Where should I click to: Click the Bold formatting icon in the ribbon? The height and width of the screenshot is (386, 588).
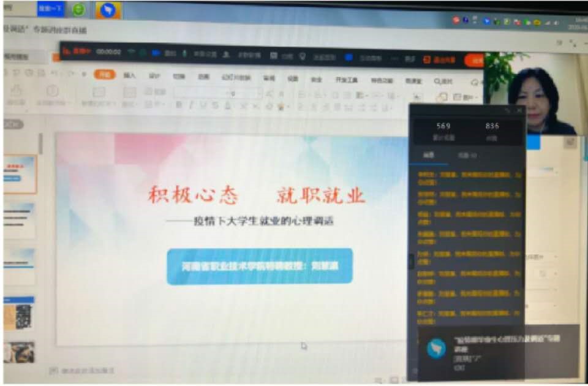tap(178, 105)
